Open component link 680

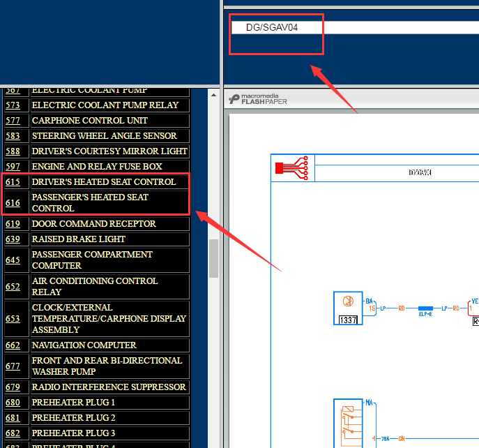13,403
